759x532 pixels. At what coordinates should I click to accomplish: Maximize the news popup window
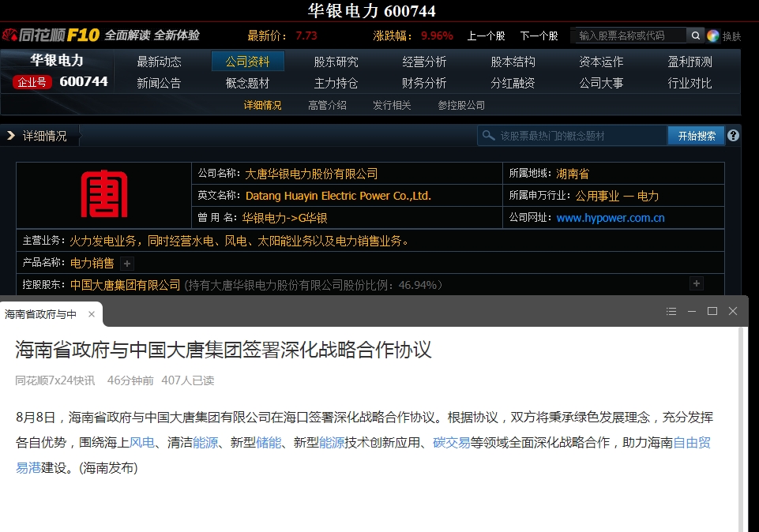tap(712, 311)
